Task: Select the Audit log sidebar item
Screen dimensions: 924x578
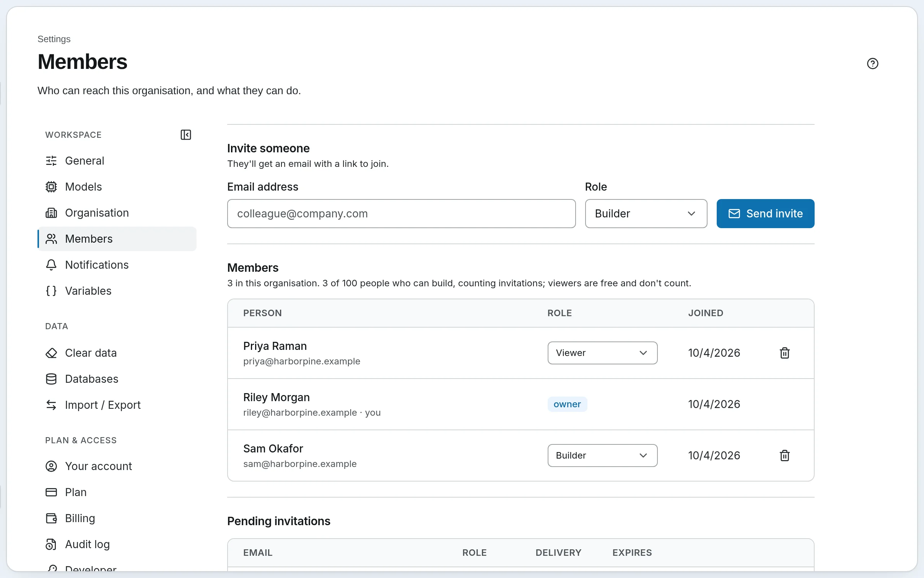Action: tap(117, 544)
